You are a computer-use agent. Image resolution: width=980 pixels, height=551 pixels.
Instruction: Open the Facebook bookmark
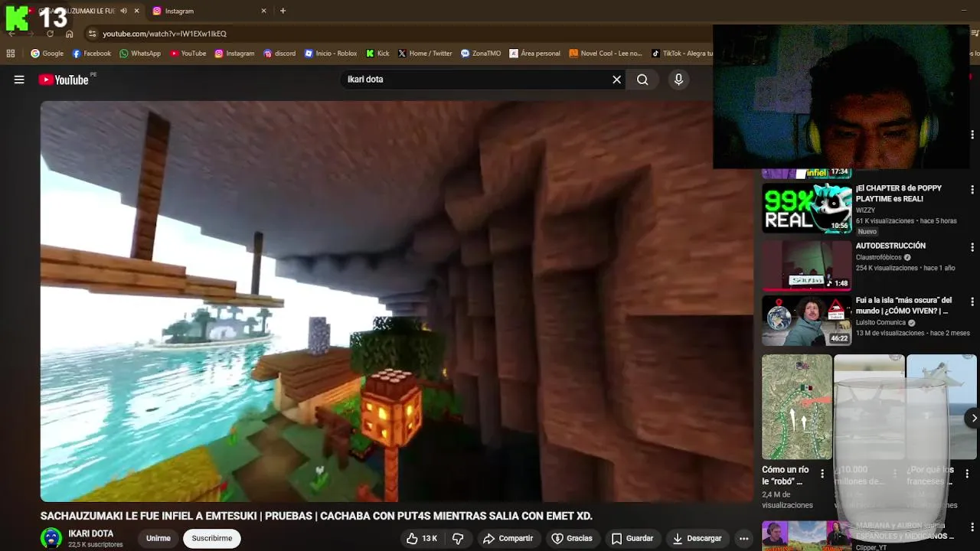tap(91, 54)
